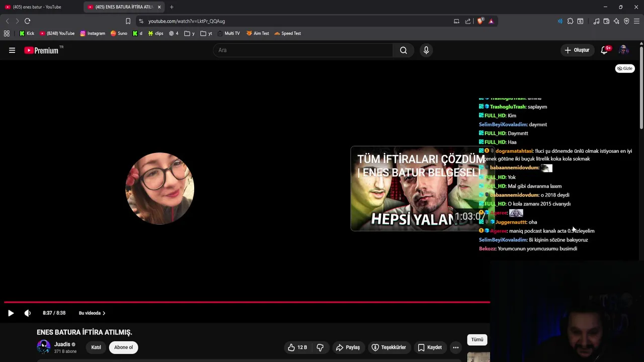This screenshot has width=644, height=362.
Task: Mute the video using speaker icon
Action: 28,313
